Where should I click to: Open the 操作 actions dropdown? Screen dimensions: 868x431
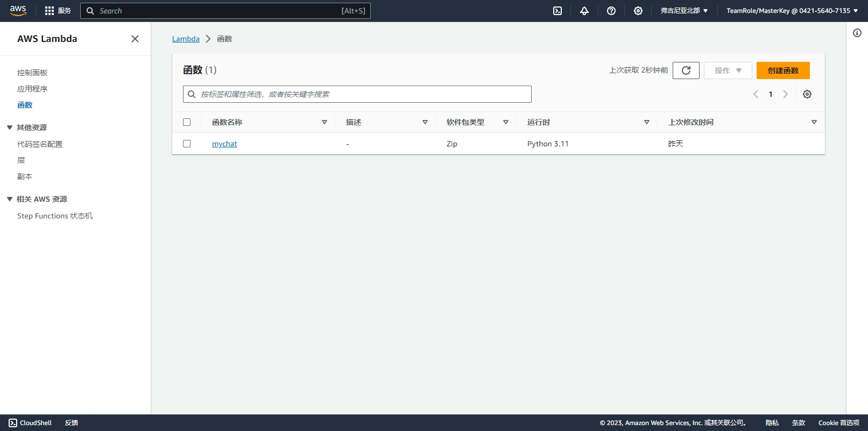[x=728, y=70]
